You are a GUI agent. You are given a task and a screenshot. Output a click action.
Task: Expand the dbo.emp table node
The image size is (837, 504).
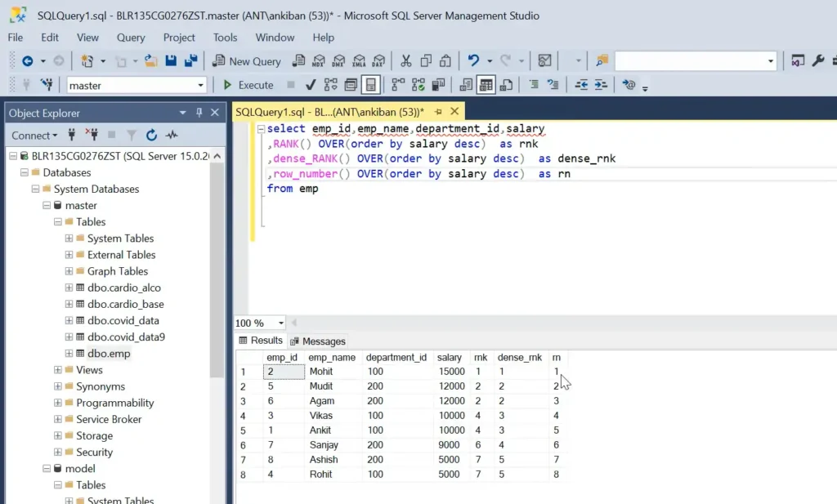[x=69, y=354]
